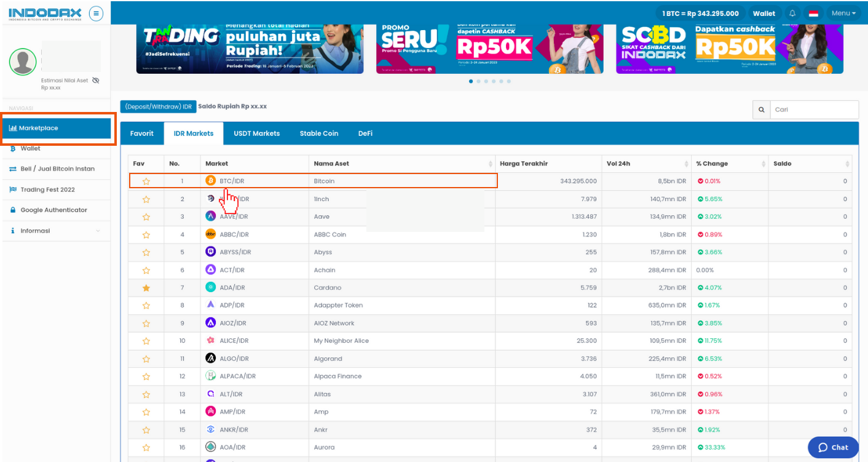Viewport: 868px width, 462px height.
Task: Click the Bitcoin coin icon in BTC/IDR row
Action: point(210,181)
